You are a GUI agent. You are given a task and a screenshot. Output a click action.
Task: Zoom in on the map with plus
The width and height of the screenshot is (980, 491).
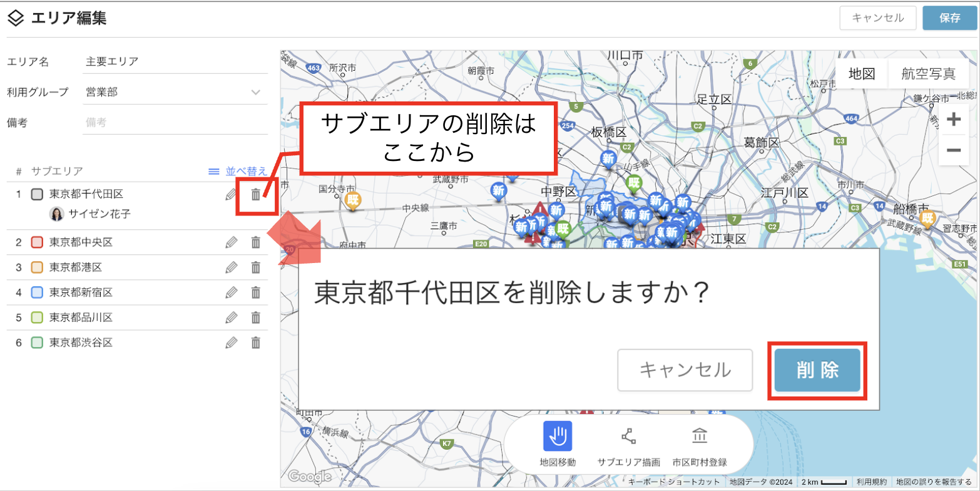pyautogui.click(x=954, y=119)
